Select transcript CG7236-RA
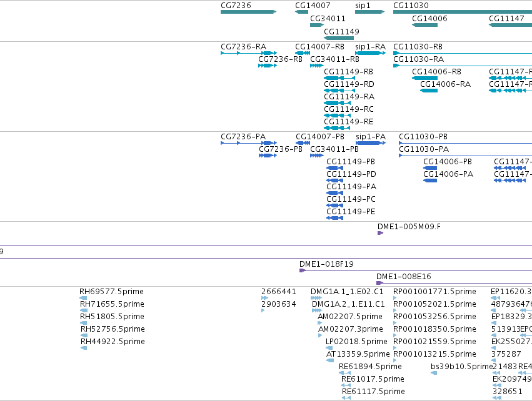532x401 pixels. [x=249, y=53]
